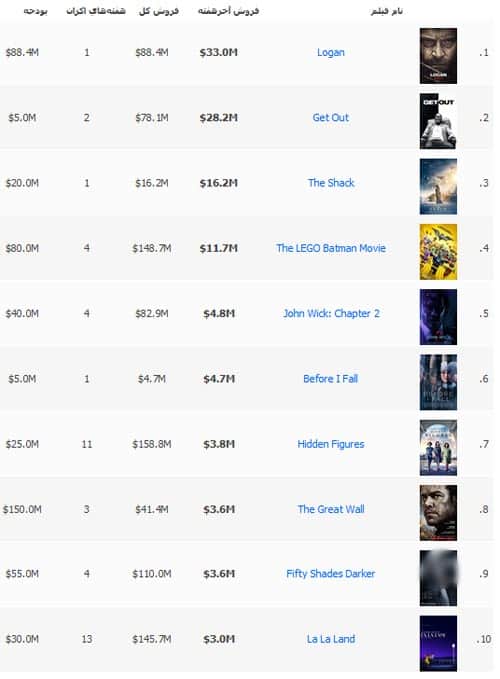Open The Great Wall movie link
The width and height of the screenshot is (500, 679).
point(331,509)
